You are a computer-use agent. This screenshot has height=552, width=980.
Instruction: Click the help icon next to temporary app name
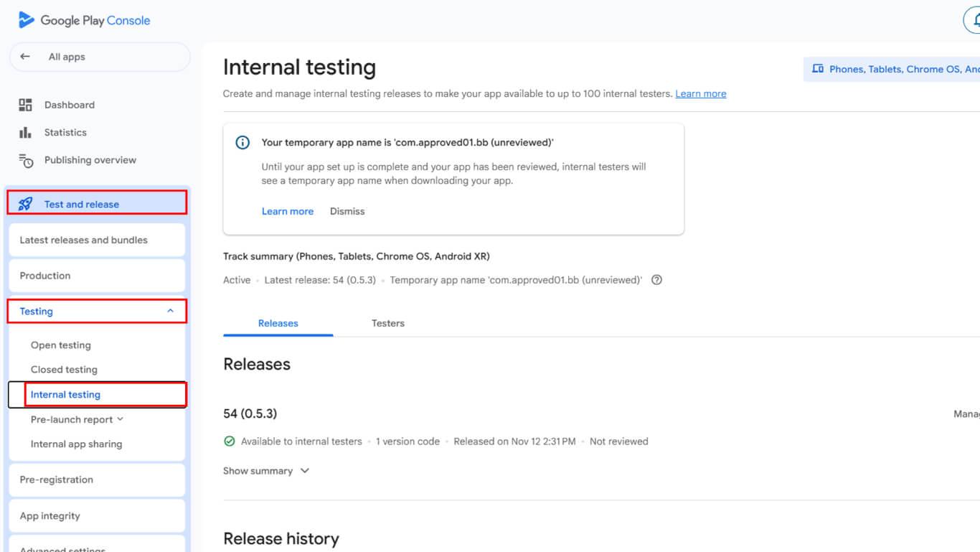(x=656, y=280)
